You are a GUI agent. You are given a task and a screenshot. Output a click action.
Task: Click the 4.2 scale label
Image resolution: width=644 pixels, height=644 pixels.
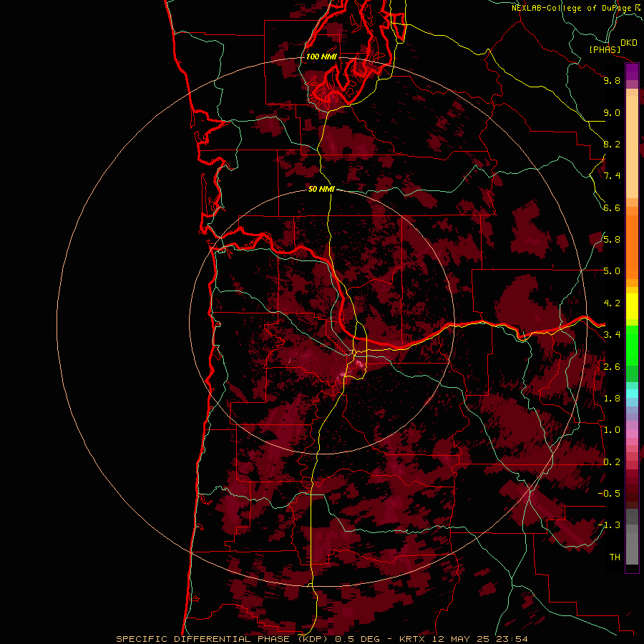pos(612,303)
